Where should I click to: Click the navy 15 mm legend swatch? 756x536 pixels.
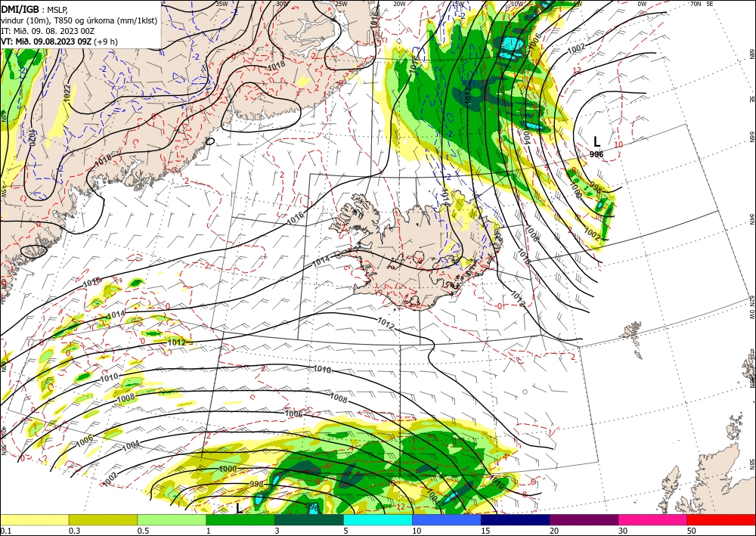[x=516, y=519]
